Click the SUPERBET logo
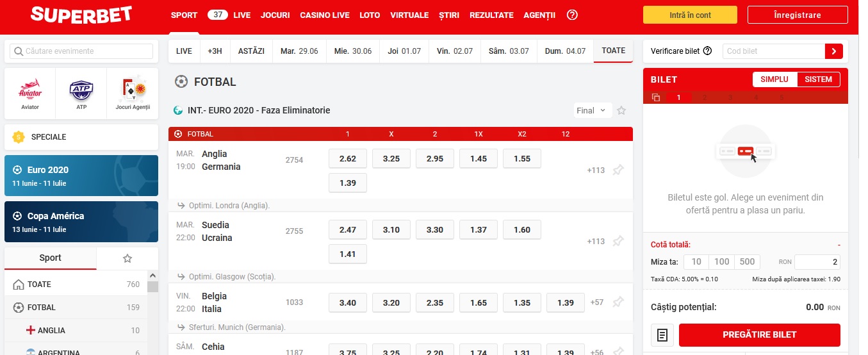868x355 pixels. (x=81, y=15)
